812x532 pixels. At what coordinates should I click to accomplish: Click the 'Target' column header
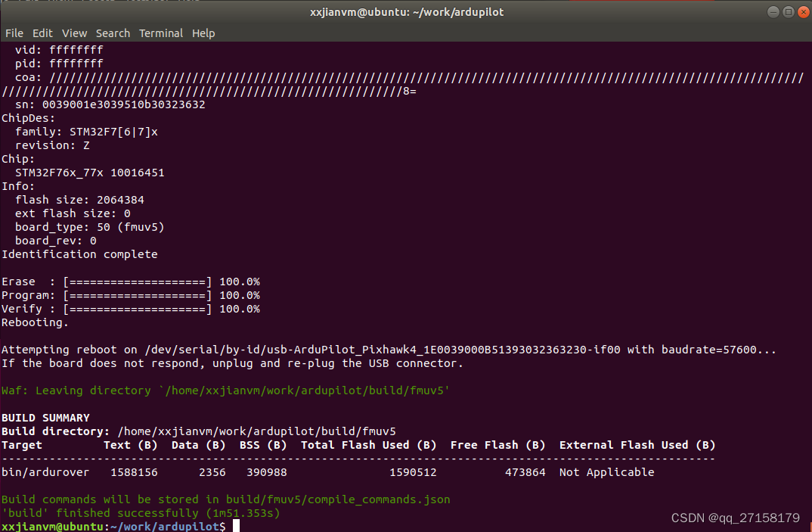pos(22,445)
